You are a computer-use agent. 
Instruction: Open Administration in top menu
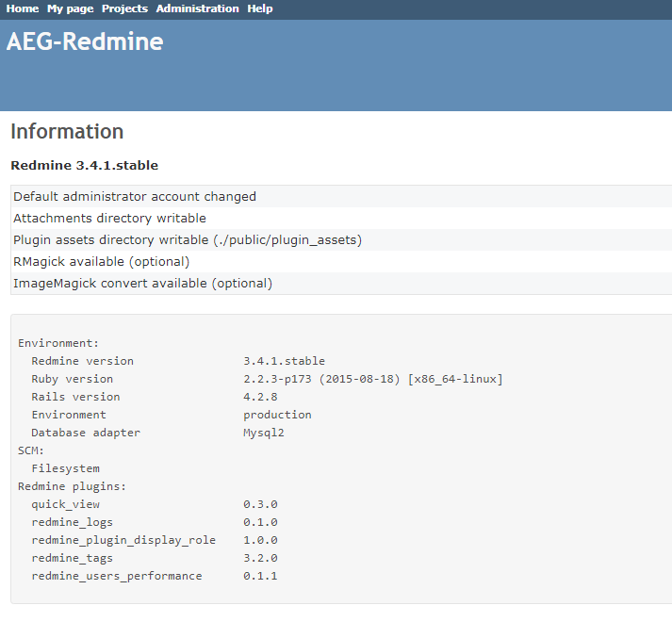198,8
